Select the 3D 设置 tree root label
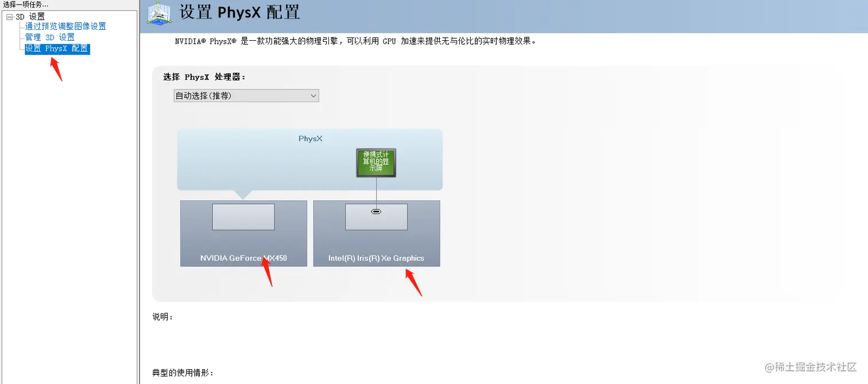Viewport: 868px width, 384px height. [x=30, y=17]
